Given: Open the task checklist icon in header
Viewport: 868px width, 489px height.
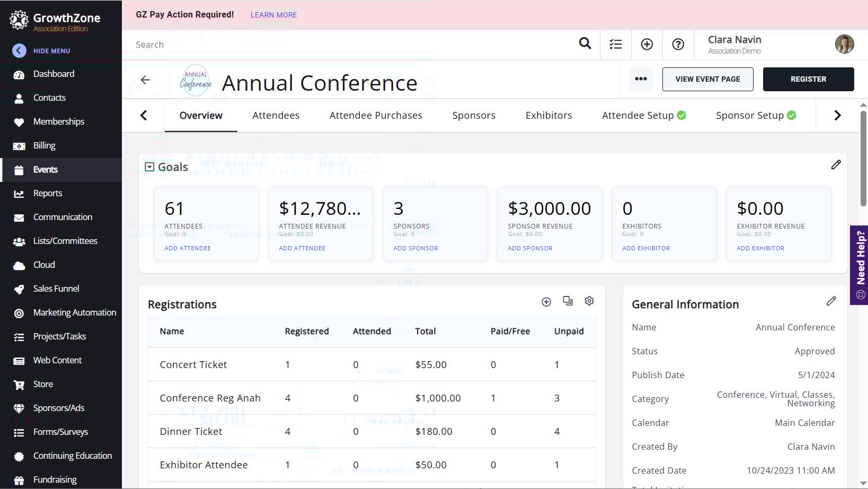Looking at the screenshot, I should click(x=615, y=45).
